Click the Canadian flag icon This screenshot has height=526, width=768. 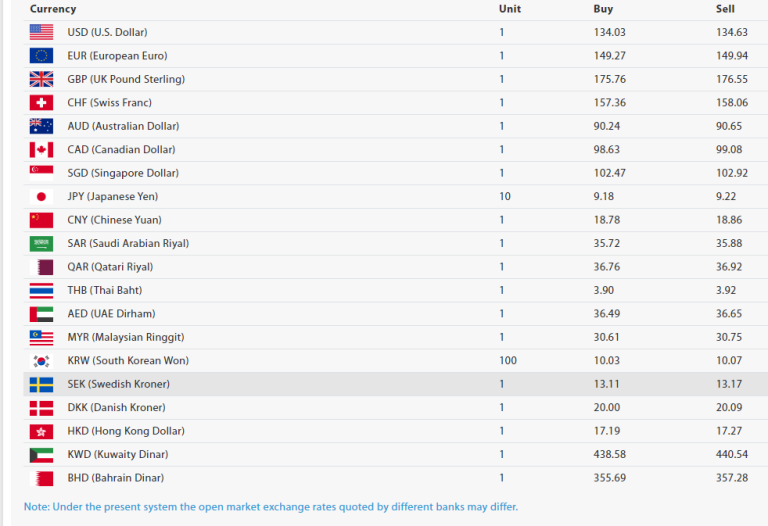coord(41,150)
